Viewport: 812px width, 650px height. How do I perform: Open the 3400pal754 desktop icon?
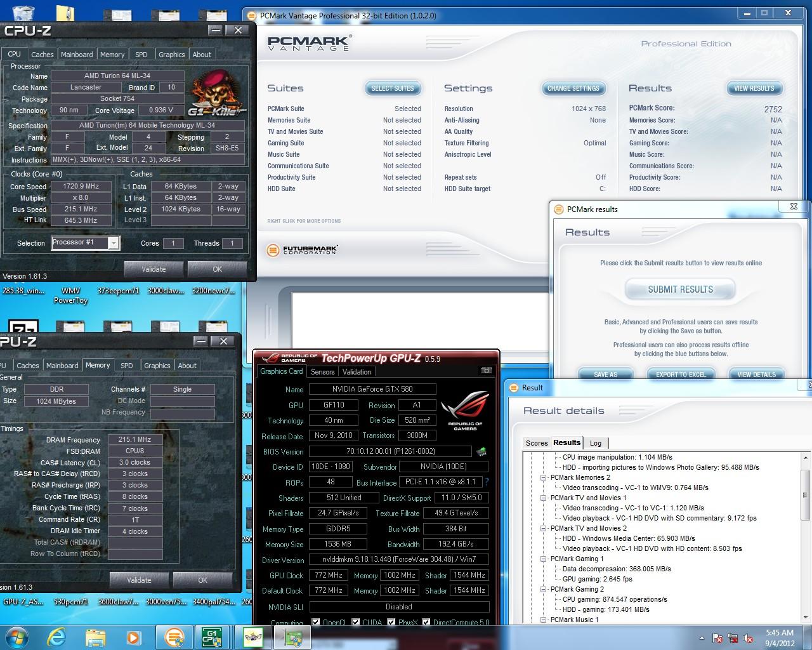click(x=213, y=601)
